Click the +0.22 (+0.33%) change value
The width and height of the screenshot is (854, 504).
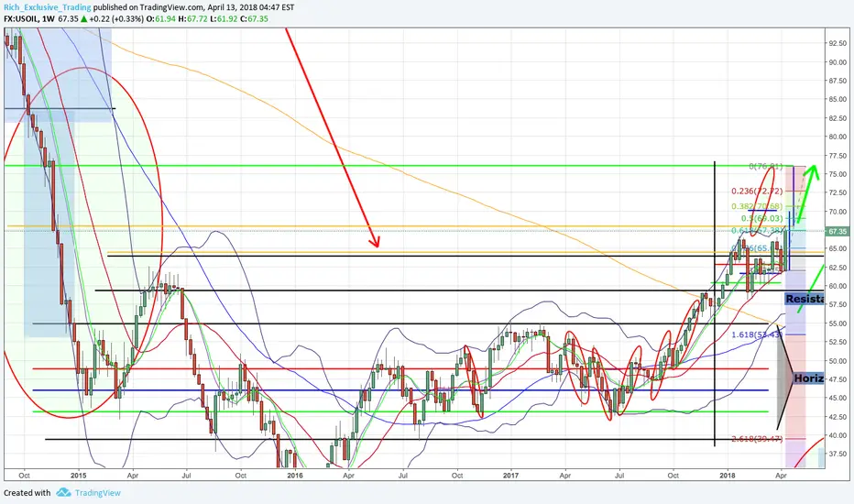116,18
